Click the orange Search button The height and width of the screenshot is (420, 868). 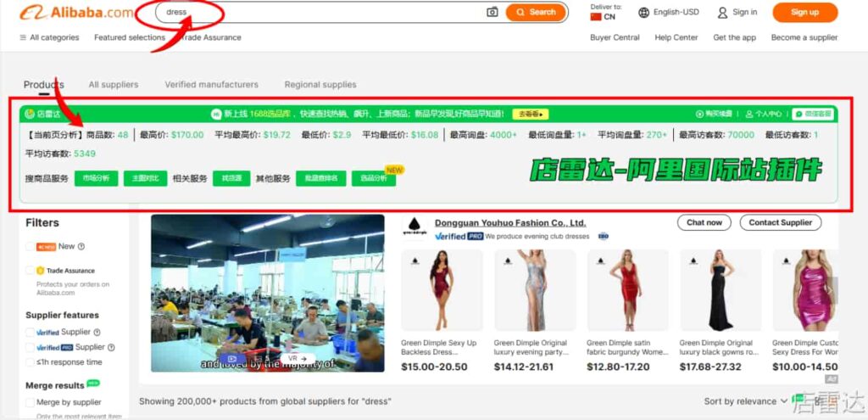(536, 12)
